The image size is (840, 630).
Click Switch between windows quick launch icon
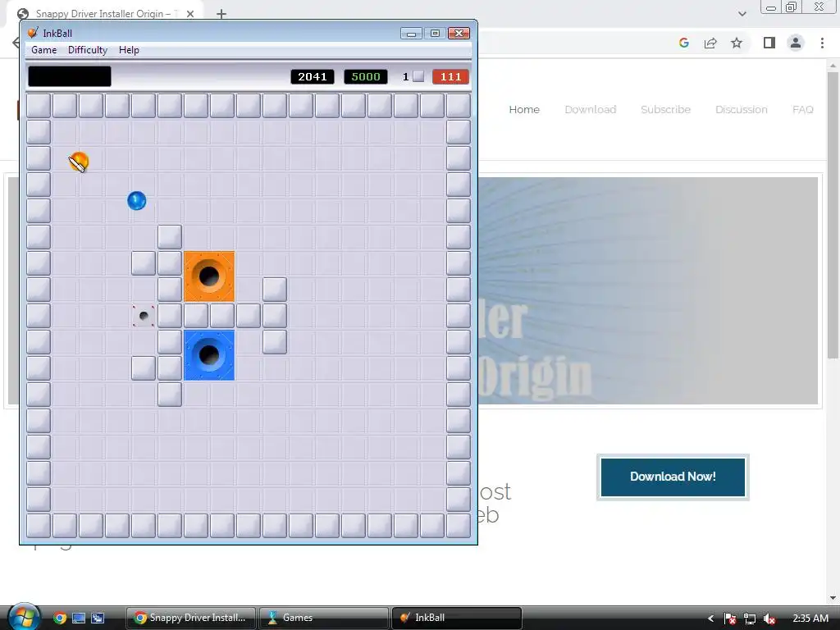coord(98,618)
